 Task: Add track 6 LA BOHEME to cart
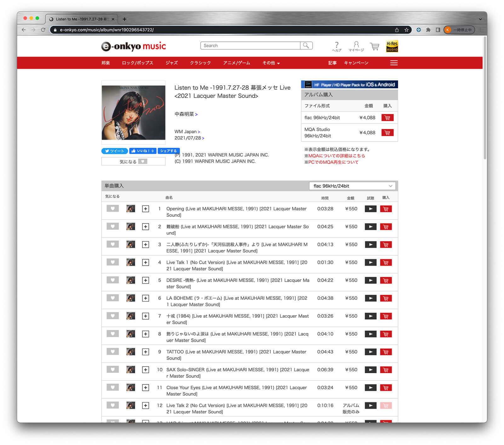[386, 298]
